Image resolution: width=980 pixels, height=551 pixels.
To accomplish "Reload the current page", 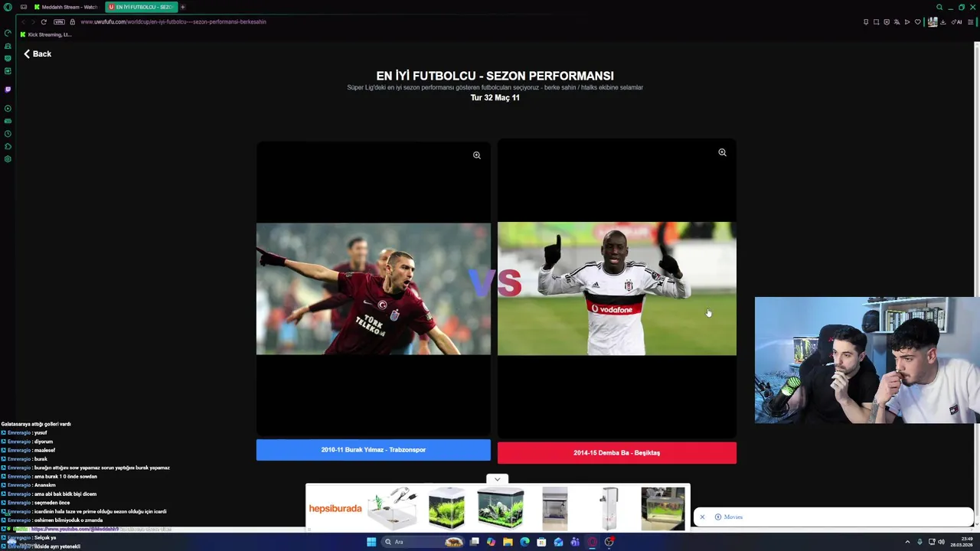I will click(x=44, y=22).
